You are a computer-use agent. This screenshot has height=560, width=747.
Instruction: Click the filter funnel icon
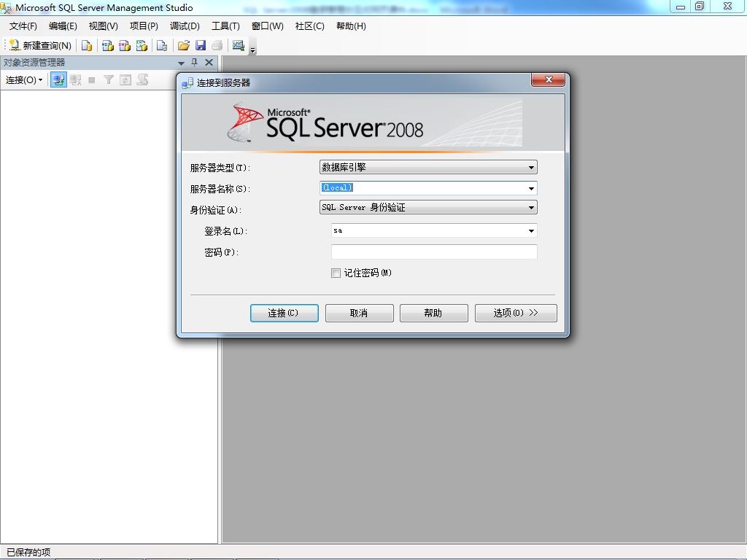coord(109,80)
